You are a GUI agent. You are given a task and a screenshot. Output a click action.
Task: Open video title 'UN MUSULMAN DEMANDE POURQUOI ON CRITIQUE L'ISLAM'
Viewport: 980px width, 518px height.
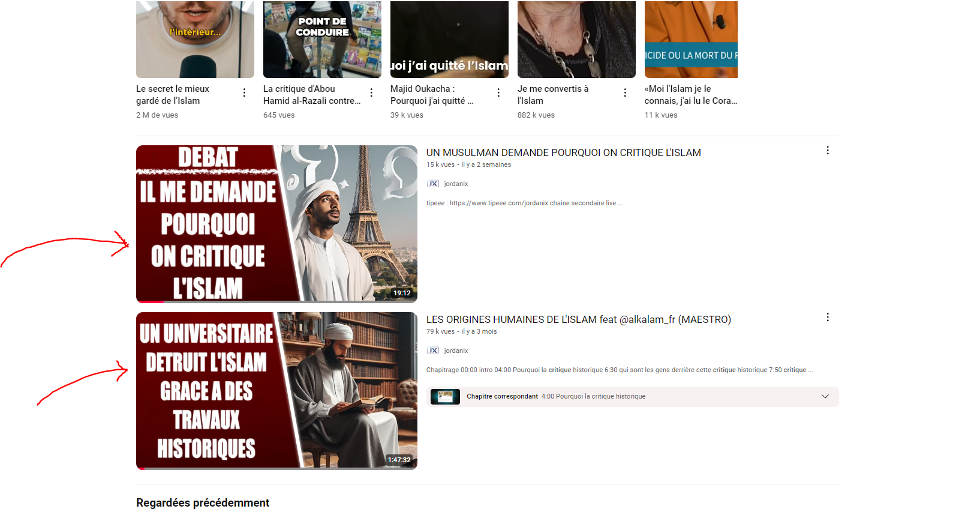[x=563, y=152]
